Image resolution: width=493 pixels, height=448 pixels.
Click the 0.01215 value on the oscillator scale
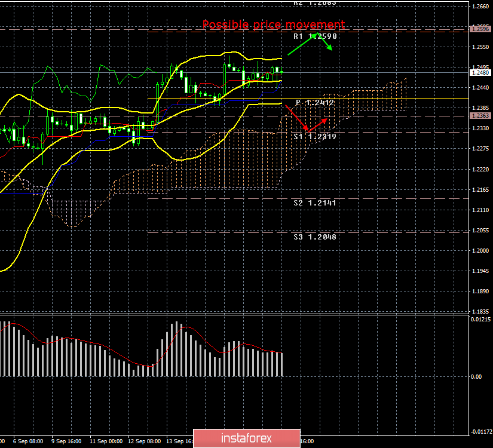[480, 320]
